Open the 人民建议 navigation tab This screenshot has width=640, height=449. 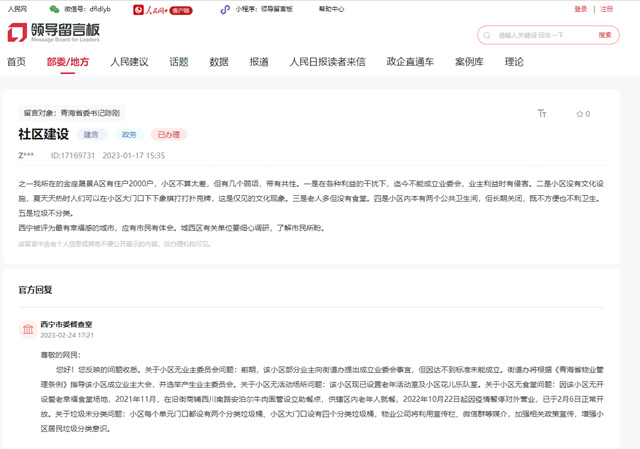pos(129,62)
